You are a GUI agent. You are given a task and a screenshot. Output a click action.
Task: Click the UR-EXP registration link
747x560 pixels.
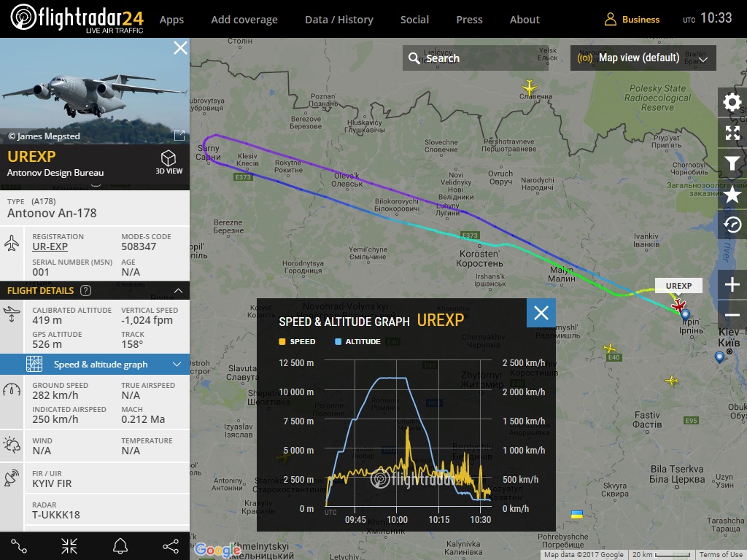click(50, 247)
